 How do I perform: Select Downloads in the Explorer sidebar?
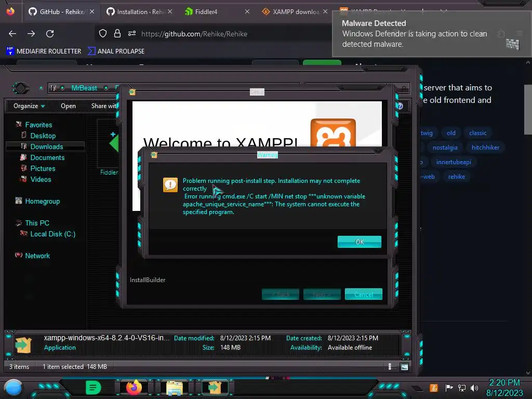[46, 147]
